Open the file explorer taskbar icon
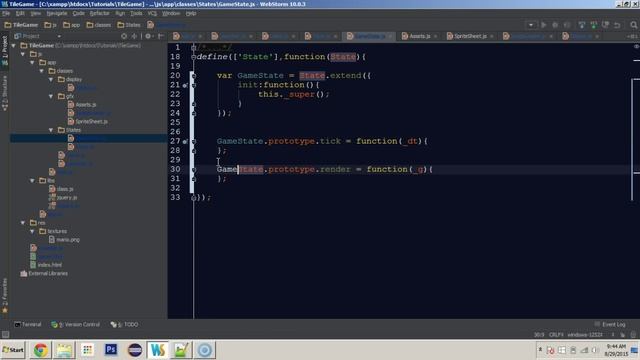This screenshot has height=360, width=640. pos(64,350)
